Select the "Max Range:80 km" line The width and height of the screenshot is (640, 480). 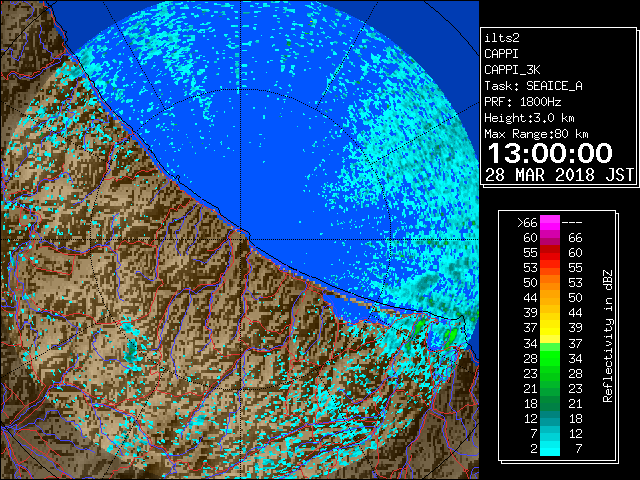(x=536, y=134)
